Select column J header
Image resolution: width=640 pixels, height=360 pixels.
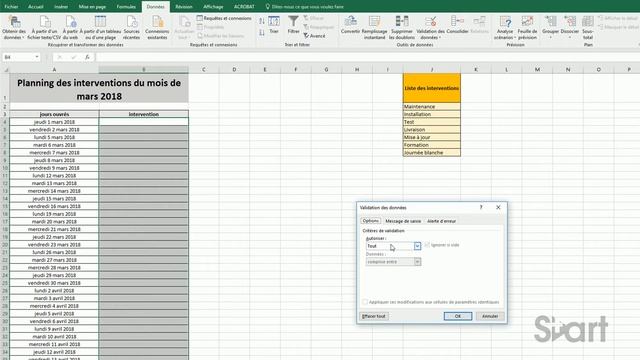coord(432,69)
